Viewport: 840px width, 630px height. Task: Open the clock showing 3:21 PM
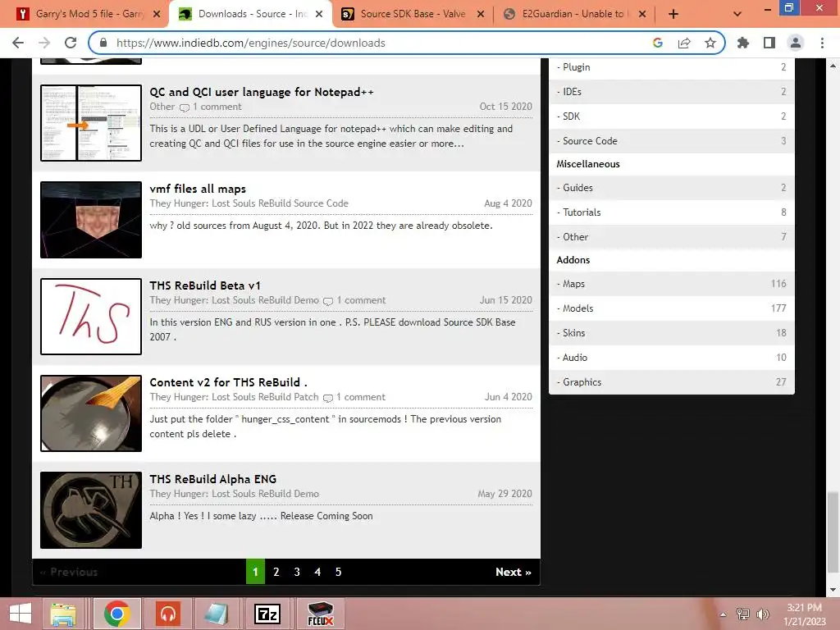coord(804,614)
